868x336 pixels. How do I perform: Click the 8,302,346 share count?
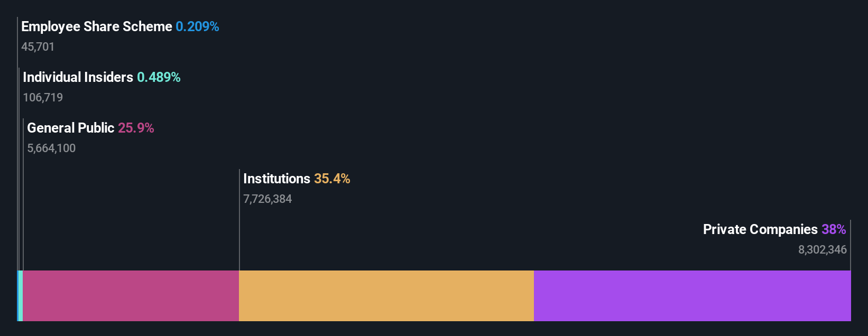coord(823,249)
